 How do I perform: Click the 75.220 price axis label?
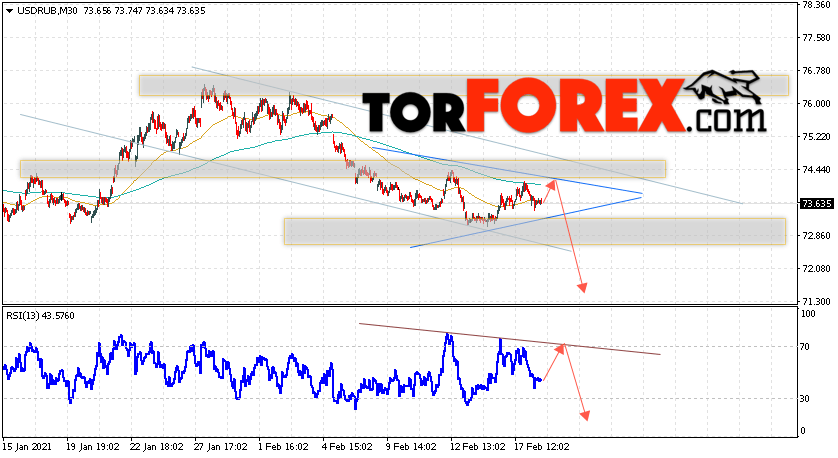[x=816, y=137]
